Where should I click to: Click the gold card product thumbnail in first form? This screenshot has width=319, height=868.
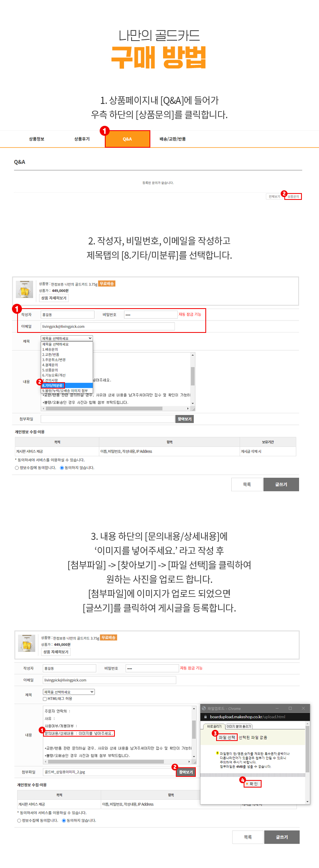25,289
